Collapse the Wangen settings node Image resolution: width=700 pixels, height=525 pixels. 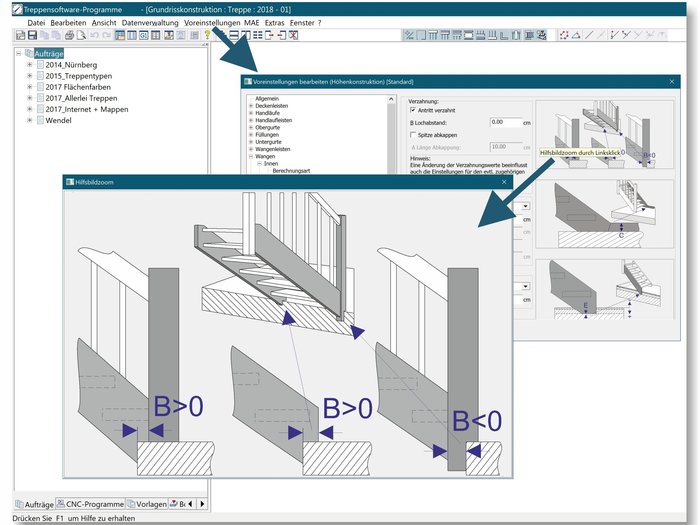pos(250,156)
